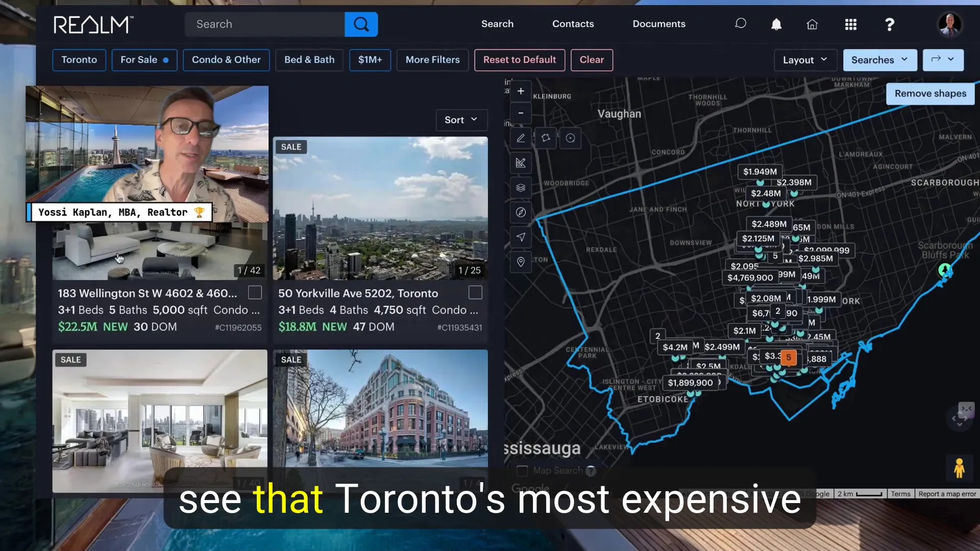Click the $2.985M map price marker
This screenshot has width=980, height=551.
coord(816,259)
